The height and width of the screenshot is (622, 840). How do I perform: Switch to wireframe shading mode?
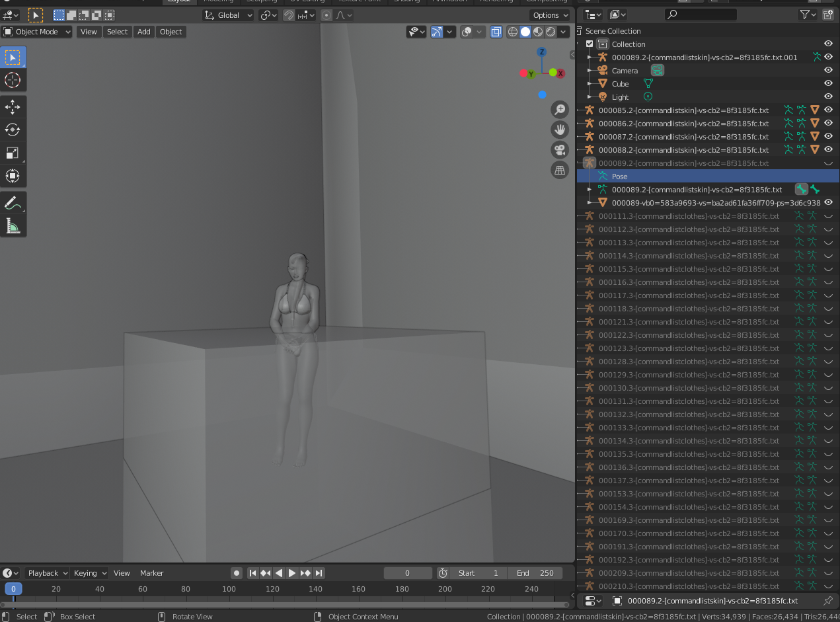tap(513, 32)
